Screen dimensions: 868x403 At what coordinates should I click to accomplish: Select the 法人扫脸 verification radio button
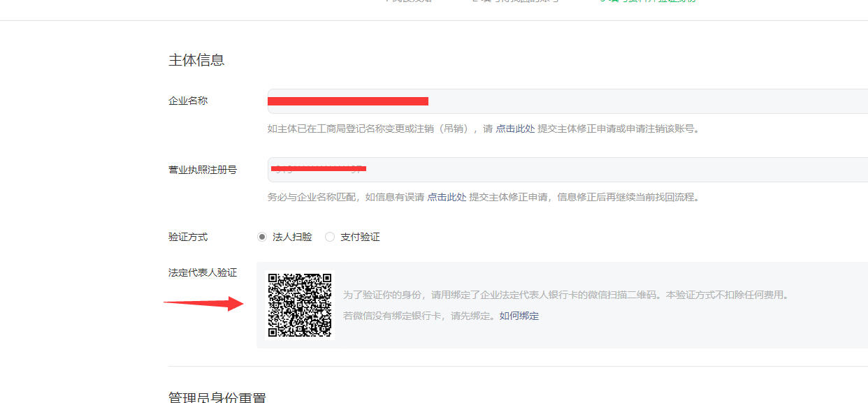(x=262, y=237)
